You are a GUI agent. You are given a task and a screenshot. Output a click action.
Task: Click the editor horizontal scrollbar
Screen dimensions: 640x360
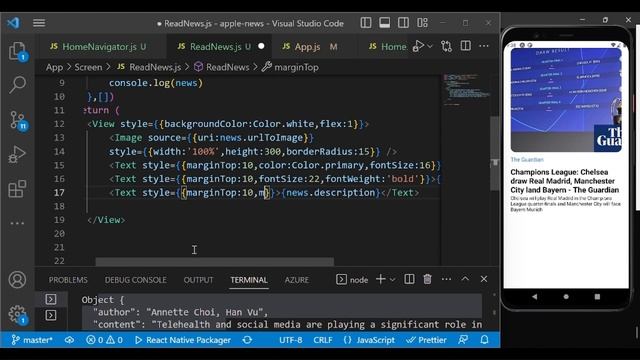click(215, 261)
